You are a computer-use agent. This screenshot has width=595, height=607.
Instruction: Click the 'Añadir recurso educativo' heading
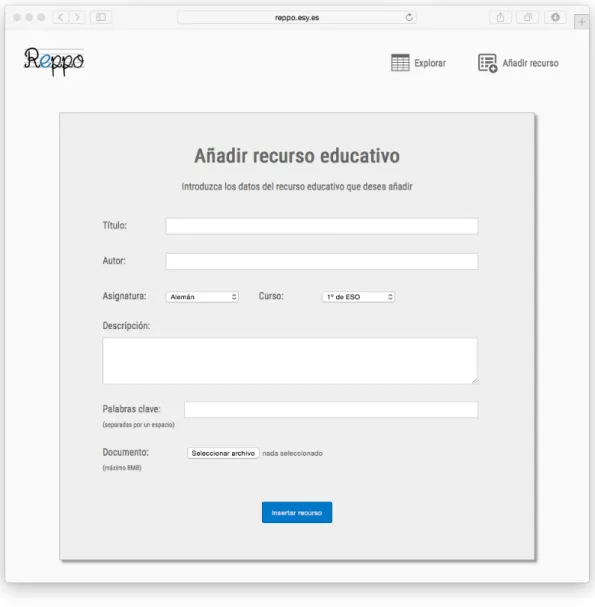pyautogui.click(x=297, y=156)
